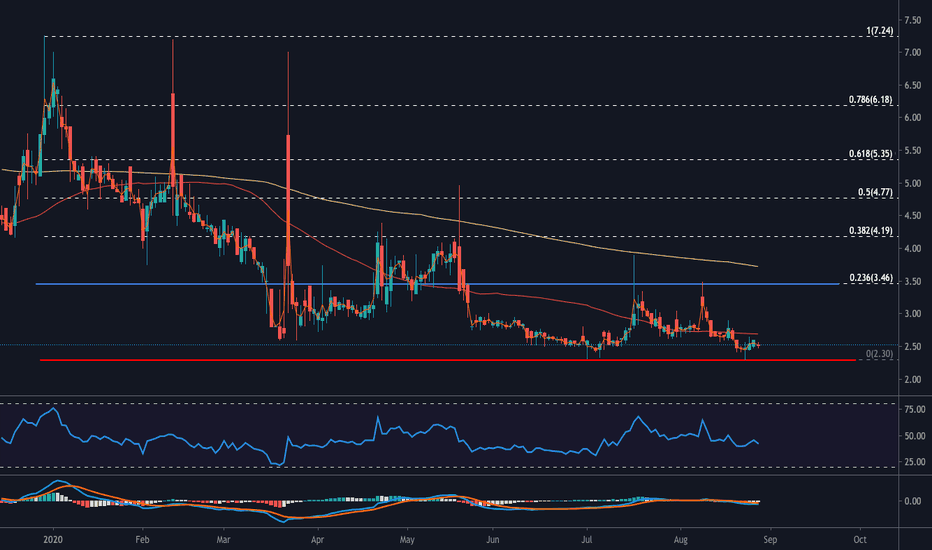Select the red horizontal support line
This screenshot has width=932, height=550.
[448, 360]
